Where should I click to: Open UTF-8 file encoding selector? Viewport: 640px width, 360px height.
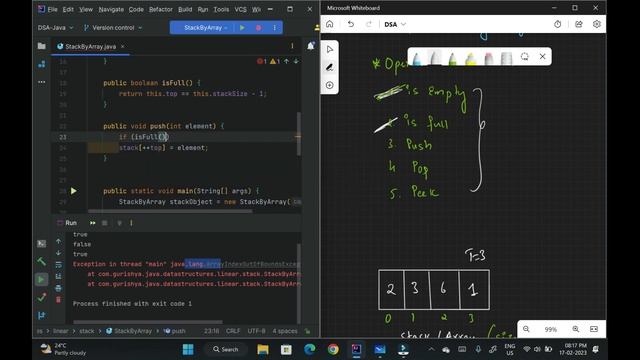tap(256, 331)
